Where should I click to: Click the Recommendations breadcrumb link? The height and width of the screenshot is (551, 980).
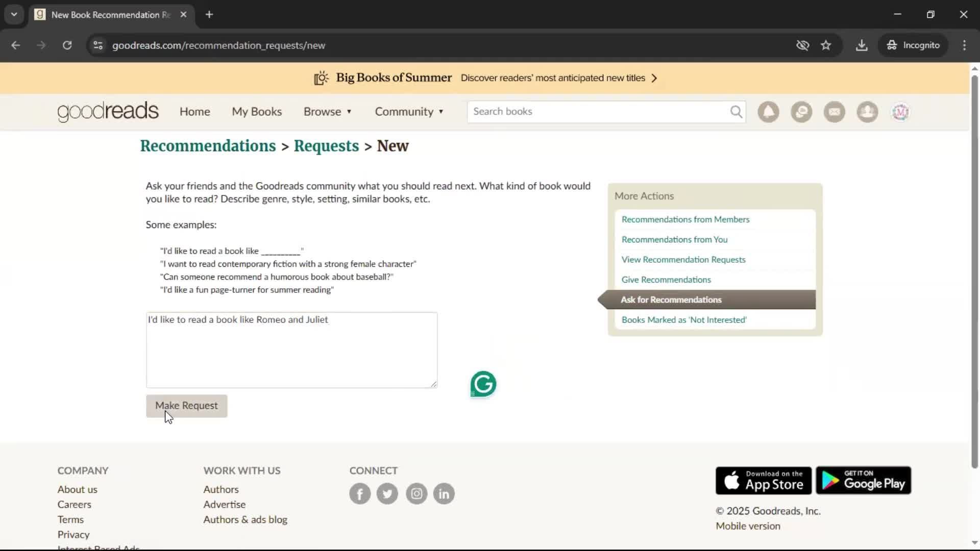click(x=208, y=146)
